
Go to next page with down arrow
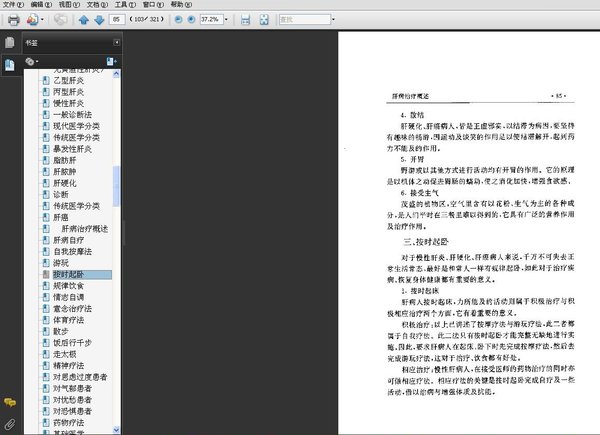tap(99, 19)
